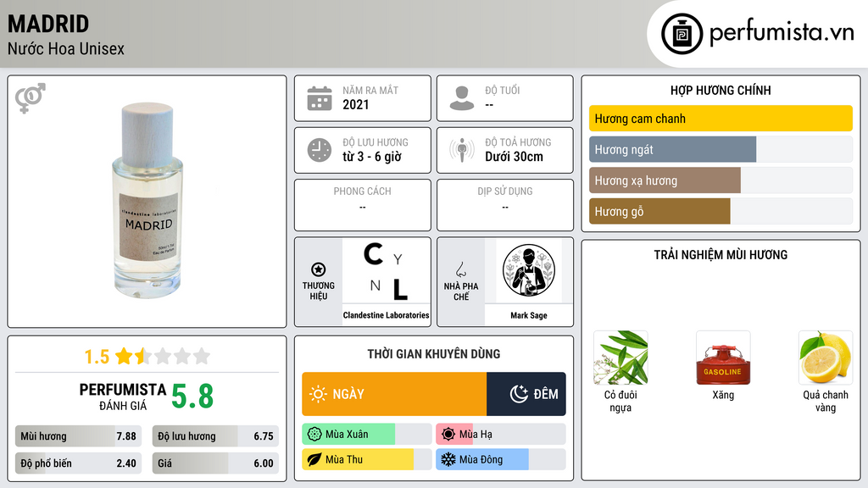
Task: Click the star badge icon above Thương hiệu
Action: pos(319,269)
